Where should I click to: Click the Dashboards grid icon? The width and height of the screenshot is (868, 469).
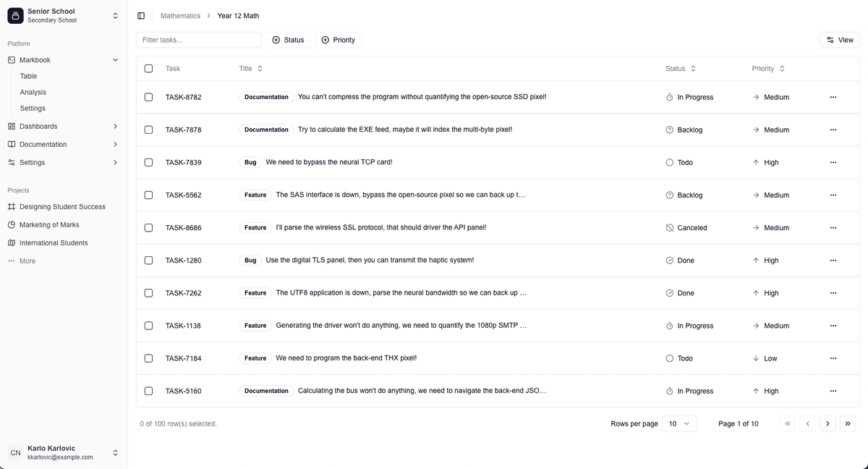tap(12, 126)
